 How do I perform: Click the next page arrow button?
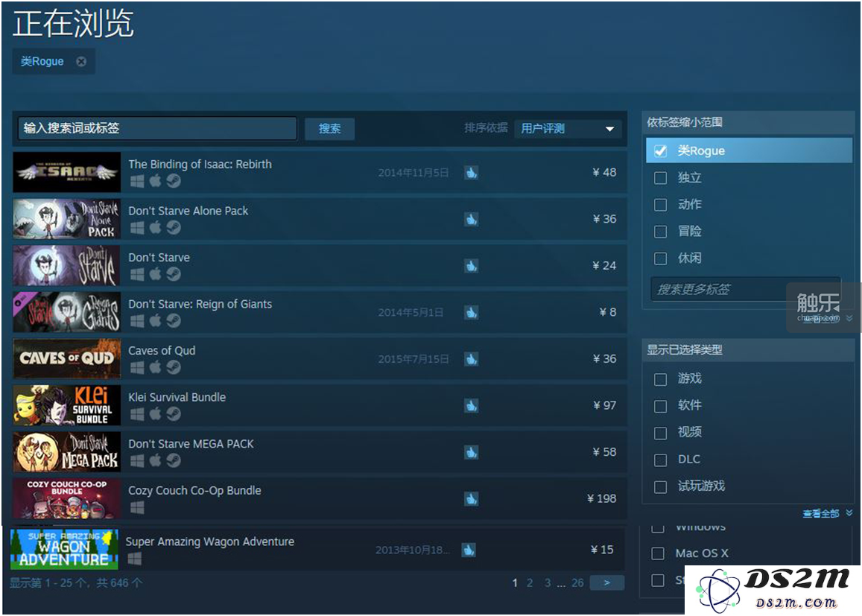(x=607, y=582)
